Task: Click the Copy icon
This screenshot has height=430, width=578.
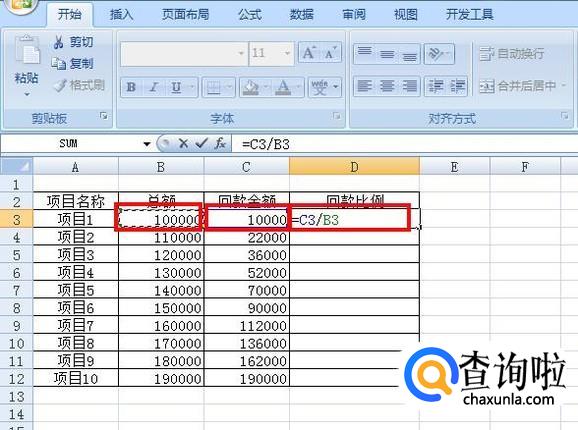Action: [x=59, y=64]
